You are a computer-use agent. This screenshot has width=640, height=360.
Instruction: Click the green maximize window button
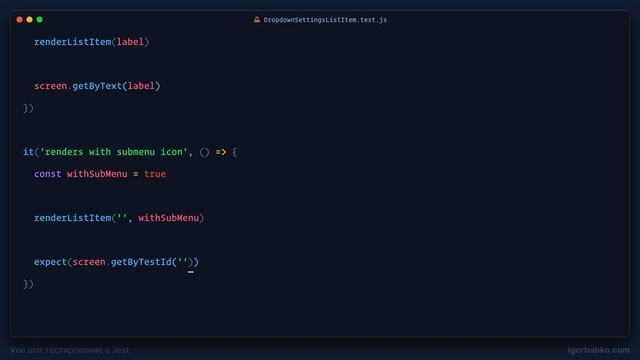(x=40, y=20)
